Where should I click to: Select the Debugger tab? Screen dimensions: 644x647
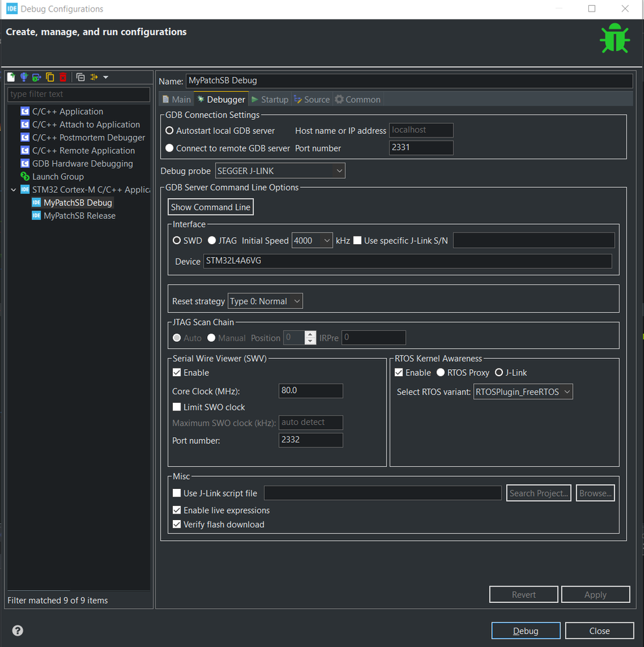pyautogui.click(x=221, y=100)
